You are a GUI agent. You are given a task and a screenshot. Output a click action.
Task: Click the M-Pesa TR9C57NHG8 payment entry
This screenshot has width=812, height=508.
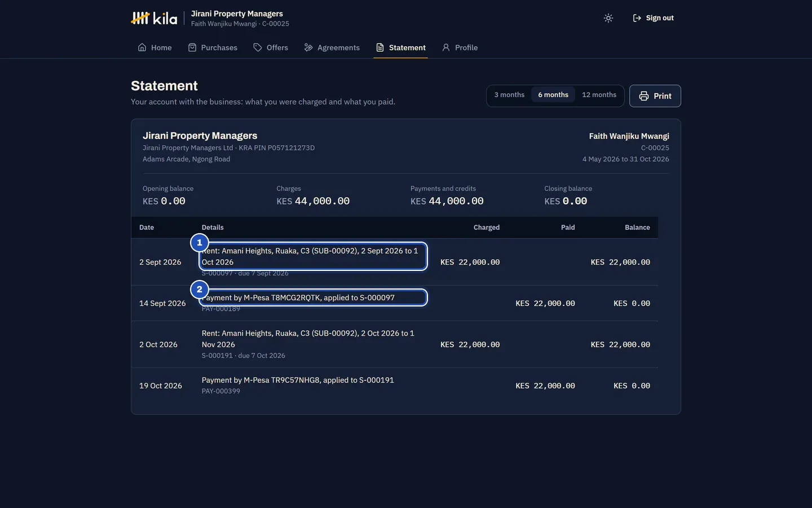click(x=298, y=380)
